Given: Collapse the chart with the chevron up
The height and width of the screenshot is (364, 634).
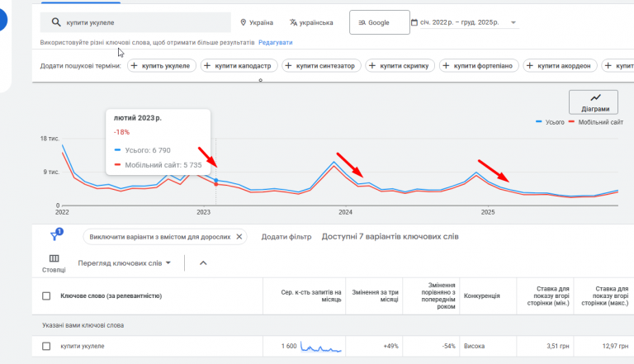Looking at the screenshot, I should [203, 262].
